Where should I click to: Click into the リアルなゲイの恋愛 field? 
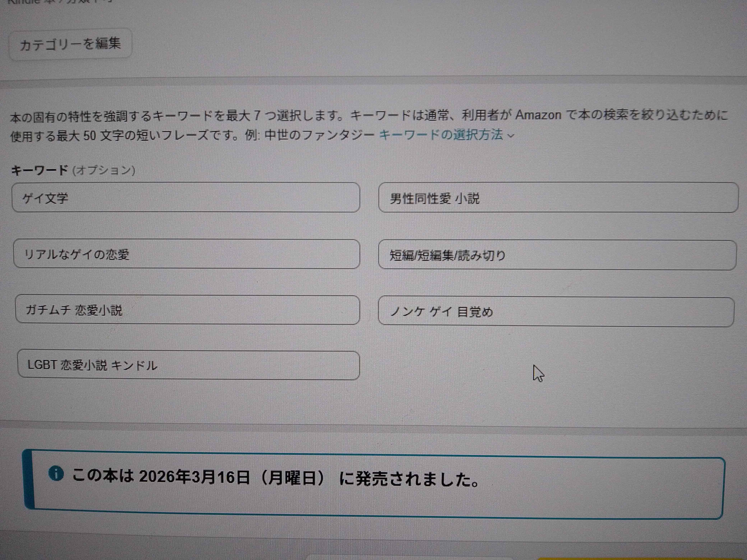click(186, 254)
